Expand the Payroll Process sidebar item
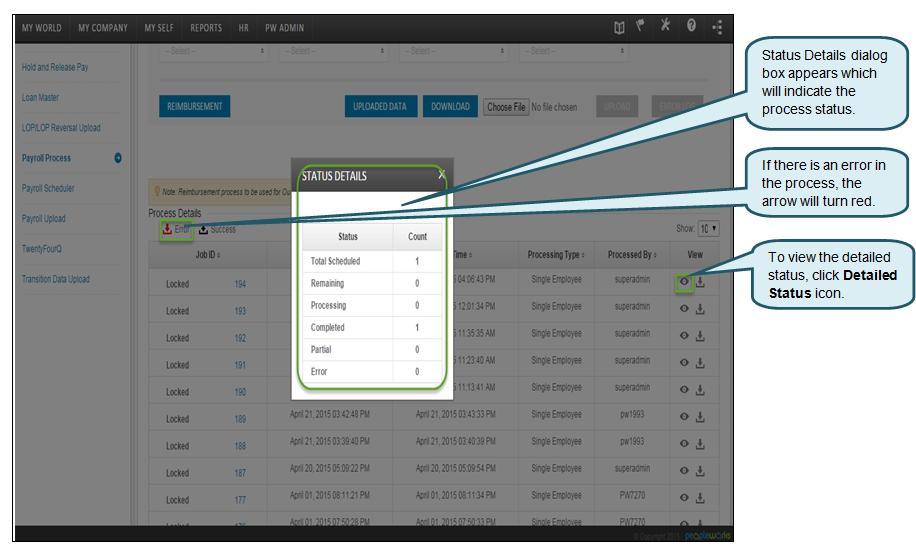Viewport: 916px width, 544px height. (x=118, y=158)
